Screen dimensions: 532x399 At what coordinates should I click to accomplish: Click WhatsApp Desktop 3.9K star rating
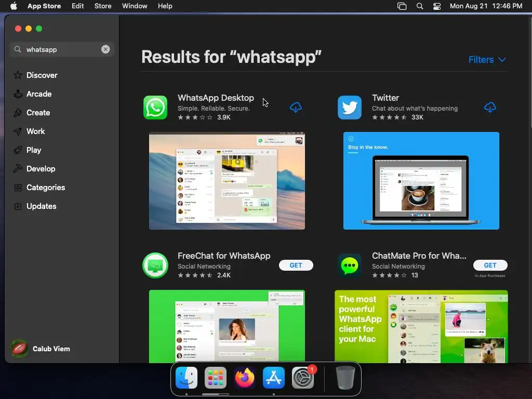(x=204, y=117)
